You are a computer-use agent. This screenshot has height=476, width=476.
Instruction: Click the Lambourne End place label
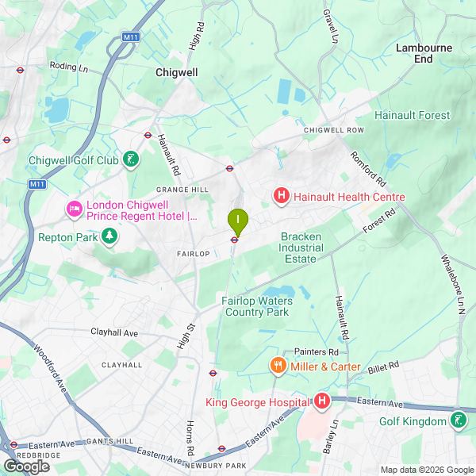click(x=424, y=53)
